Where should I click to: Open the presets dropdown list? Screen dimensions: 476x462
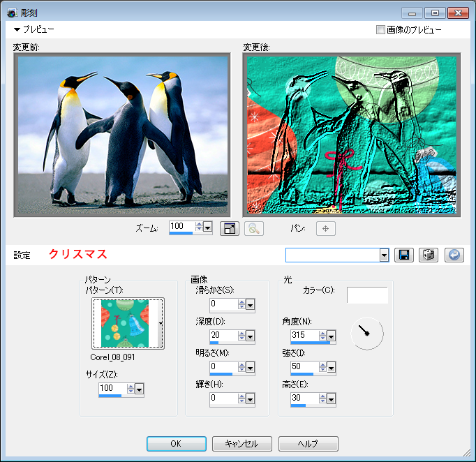pos(384,255)
